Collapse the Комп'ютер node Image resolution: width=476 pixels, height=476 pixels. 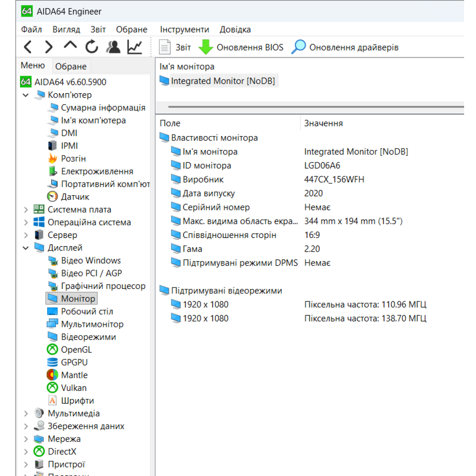tap(26, 95)
